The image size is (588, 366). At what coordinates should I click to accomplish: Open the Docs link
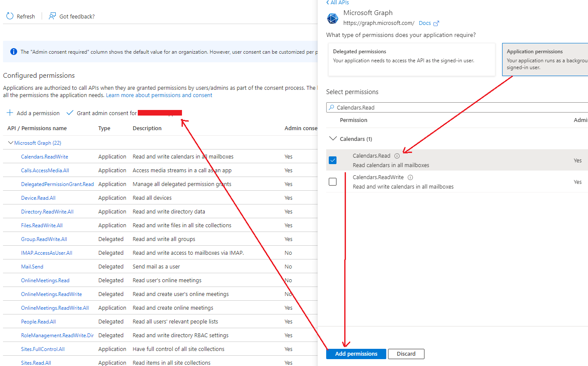point(425,23)
